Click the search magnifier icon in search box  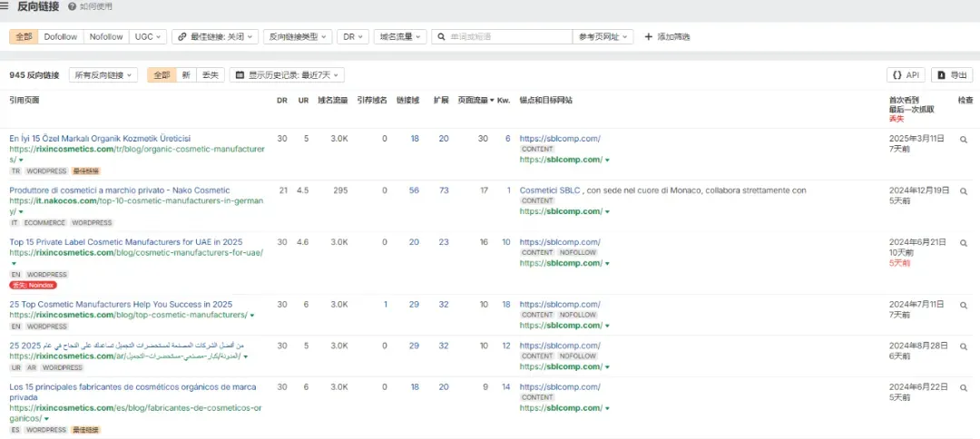click(442, 37)
